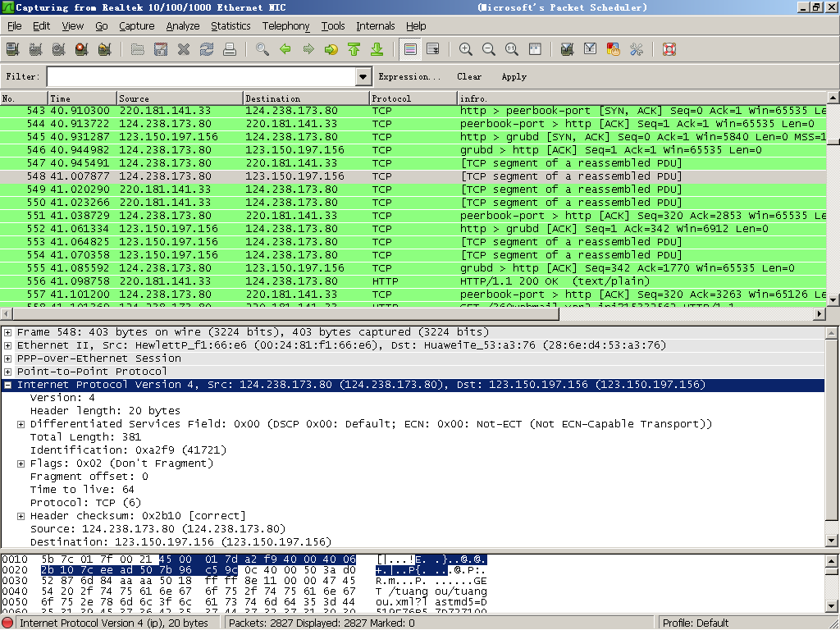Image resolution: width=840 pixels, height=630 pixels.
Task: Jump to last packet icon
Action: pyautogui.click(x=377, y=49)
